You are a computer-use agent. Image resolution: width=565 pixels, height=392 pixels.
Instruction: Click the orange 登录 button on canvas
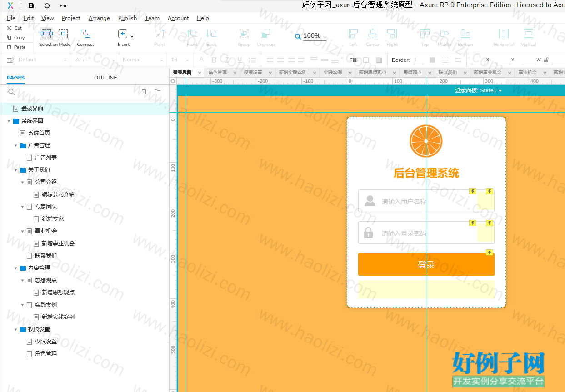point(426,264)
